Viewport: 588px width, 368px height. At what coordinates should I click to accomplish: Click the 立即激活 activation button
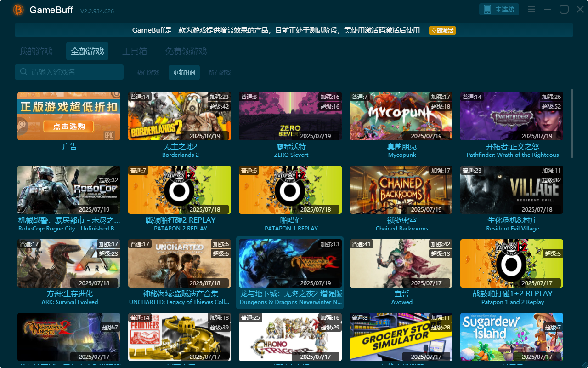[x=442, y=30]
